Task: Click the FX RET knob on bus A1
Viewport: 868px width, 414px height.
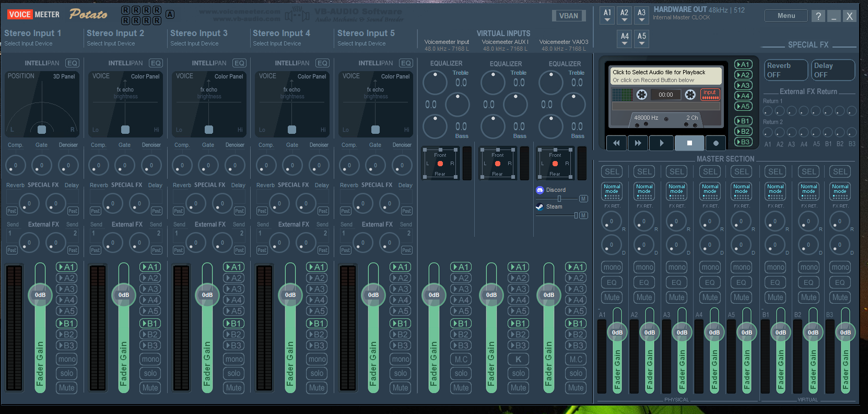Action: pyautogui.click(x=612, y=222)
